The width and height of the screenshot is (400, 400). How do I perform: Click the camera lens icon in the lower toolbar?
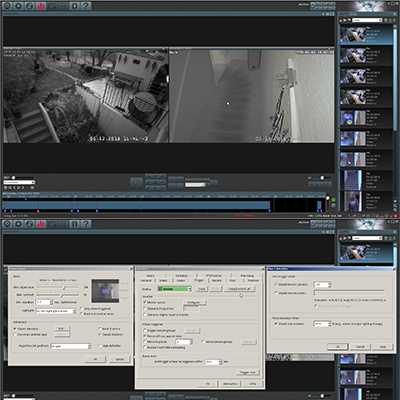[7, 224]
